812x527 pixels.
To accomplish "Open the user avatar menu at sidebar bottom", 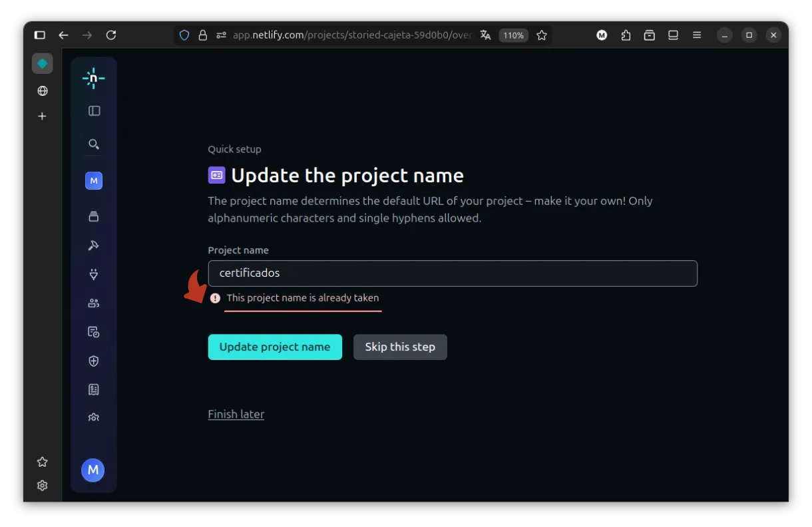I will click(x=93, y=470).
